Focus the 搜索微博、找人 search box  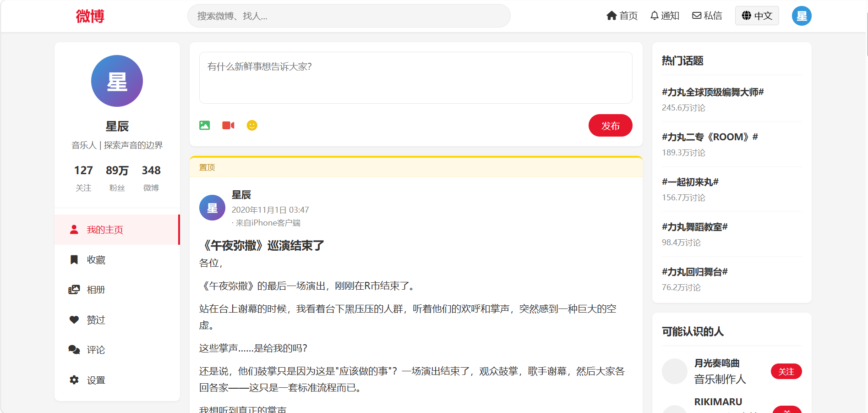click(349, 16)
